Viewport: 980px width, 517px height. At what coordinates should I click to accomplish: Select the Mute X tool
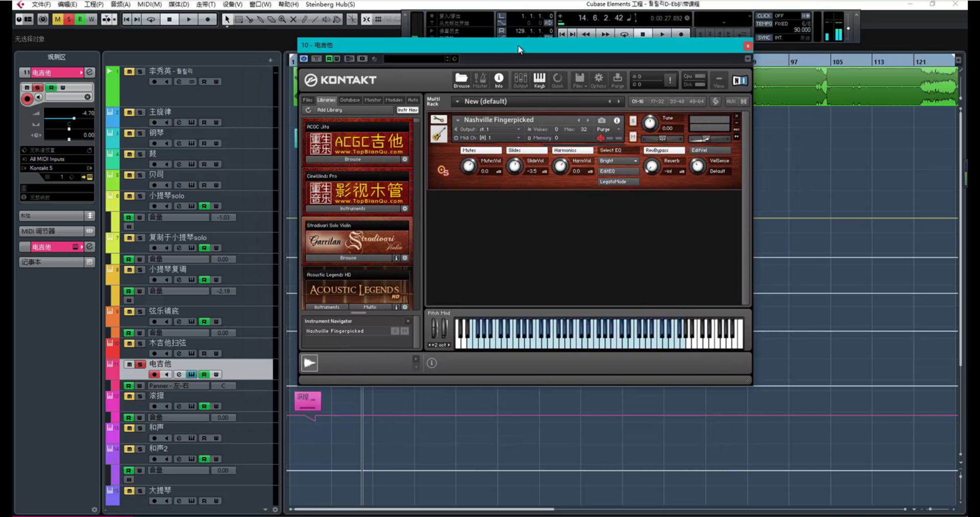pyautogui.click(x=293, y=19)
